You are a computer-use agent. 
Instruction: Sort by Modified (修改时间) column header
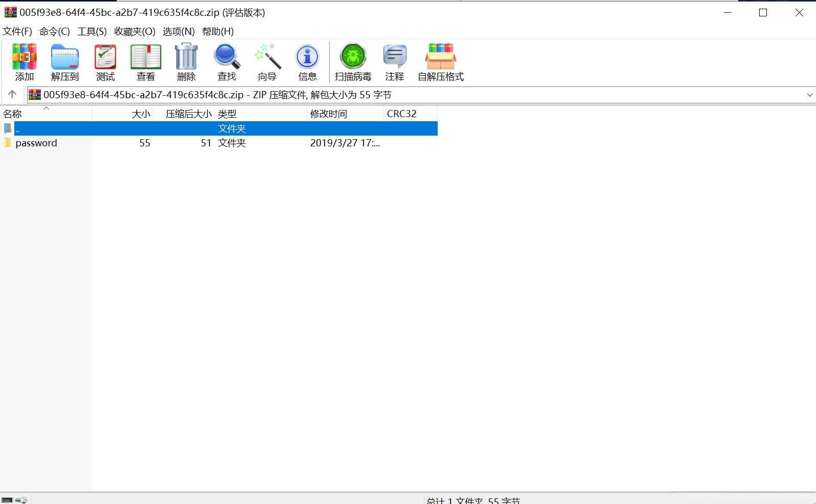(x=346, y=114)
